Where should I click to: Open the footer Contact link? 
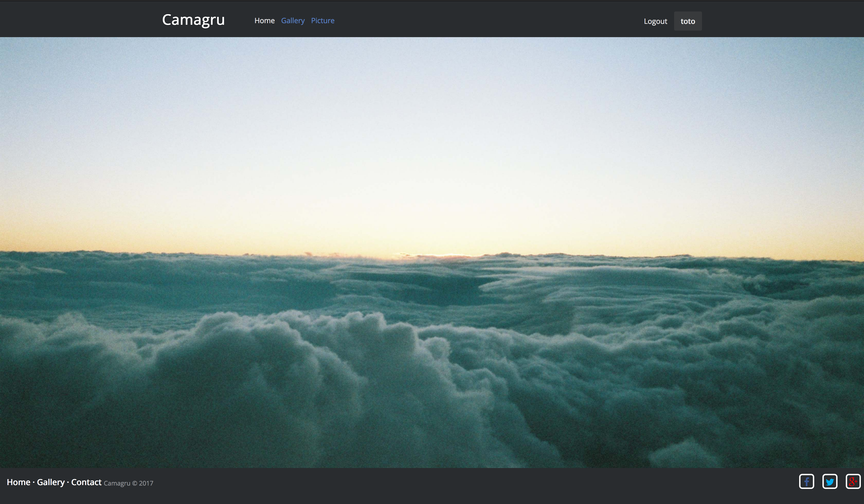tap(86, 482)
